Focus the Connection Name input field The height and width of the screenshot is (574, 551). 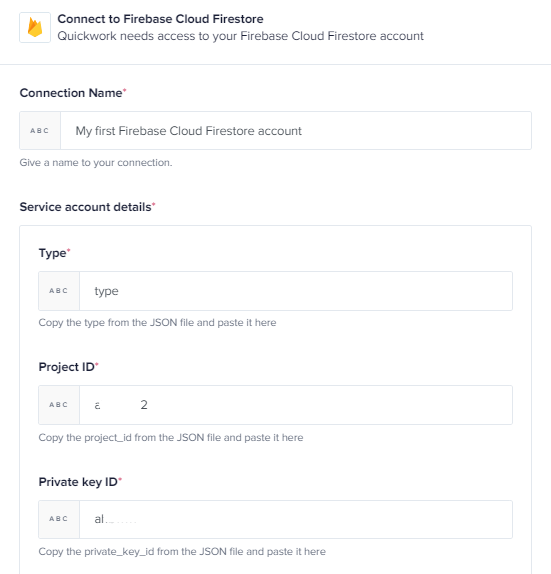[296, 131]
